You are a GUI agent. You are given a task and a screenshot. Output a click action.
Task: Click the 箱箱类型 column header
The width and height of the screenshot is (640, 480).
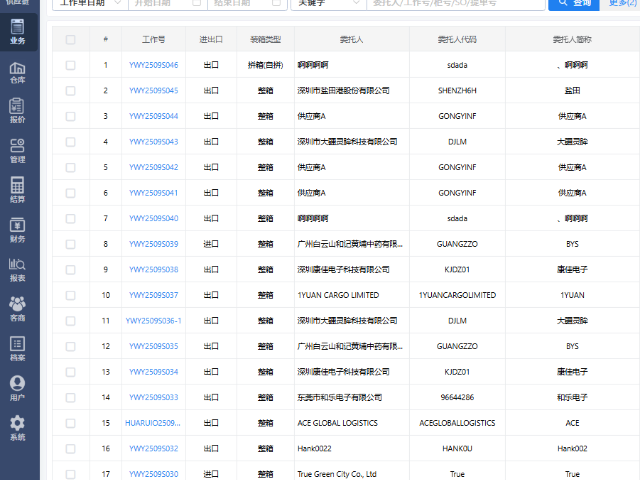[265, 40]
